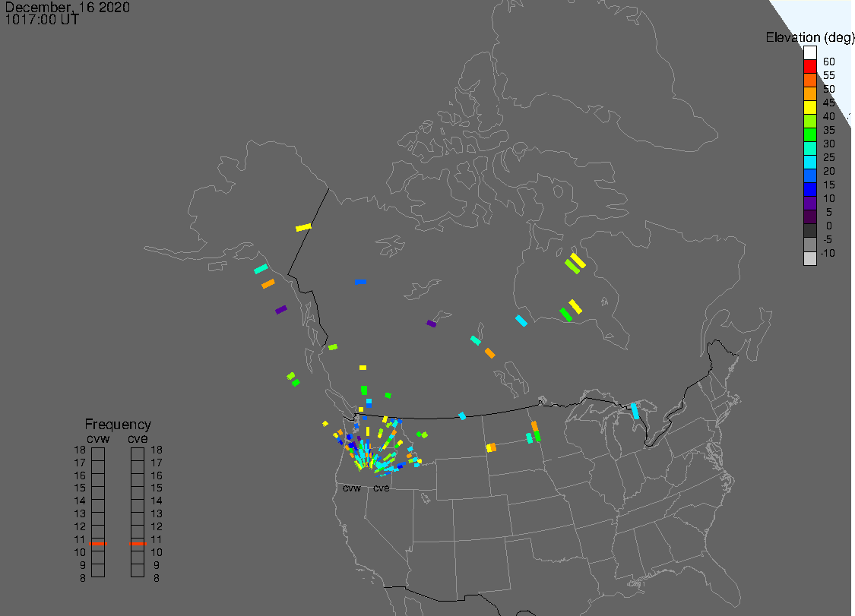Click the '-10' label in elevation legend
The height and width of the screenshot is (616, 855).
click(828, 253)
